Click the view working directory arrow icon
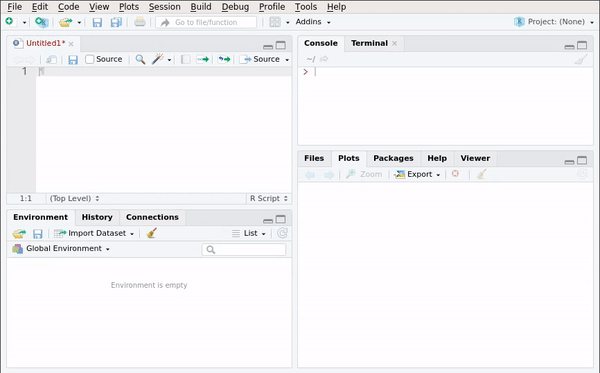The height and width of the screenshot is (373, 600). pyautogui.click(x=324, y=59)
